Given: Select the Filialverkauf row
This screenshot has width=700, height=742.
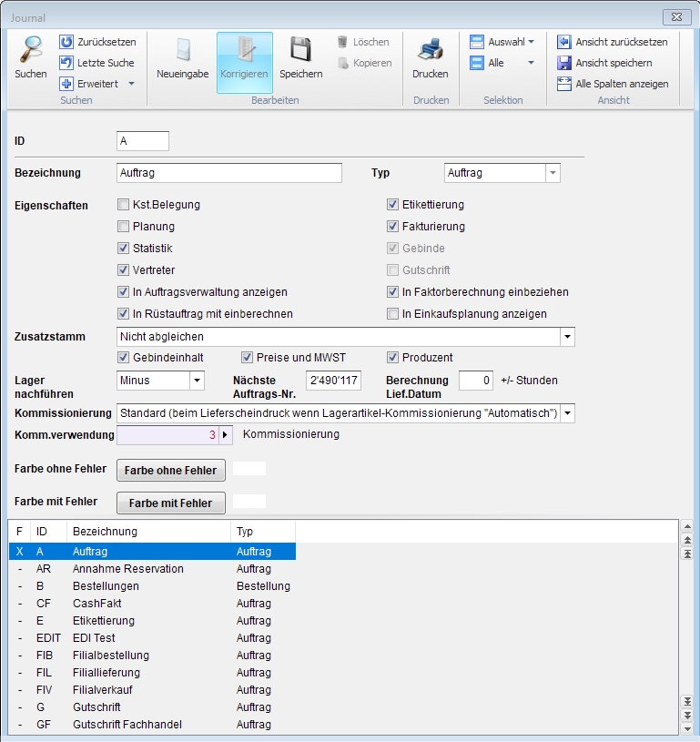Looking at the screenshot, I should coord(152,690).
